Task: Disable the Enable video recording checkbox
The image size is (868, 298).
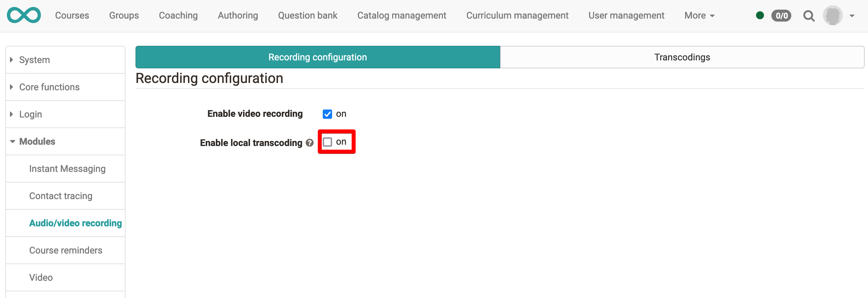Action: pyautogui.click(x=327, y=114)
